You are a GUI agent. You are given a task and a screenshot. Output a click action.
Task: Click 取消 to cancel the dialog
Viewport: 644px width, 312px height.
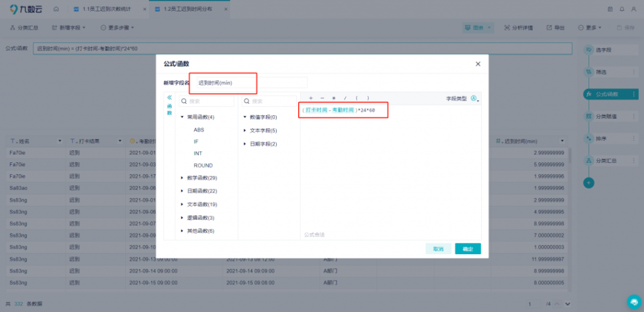pos(438,249)
